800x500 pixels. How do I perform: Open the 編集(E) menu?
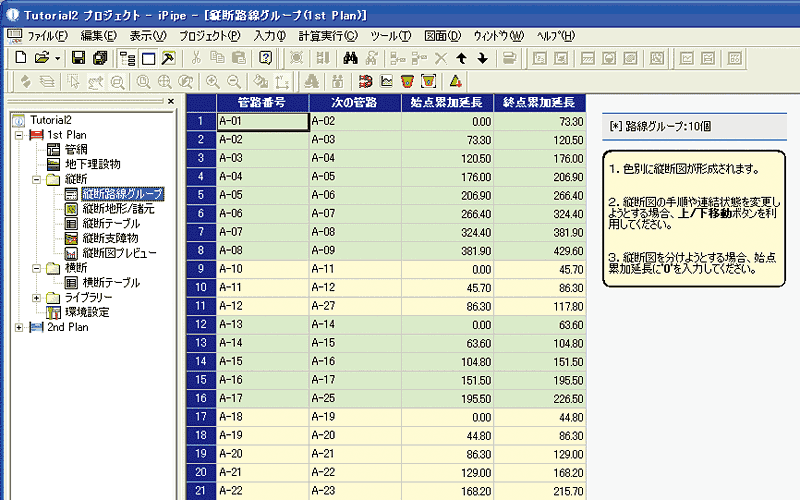click(x=98, y=36)
